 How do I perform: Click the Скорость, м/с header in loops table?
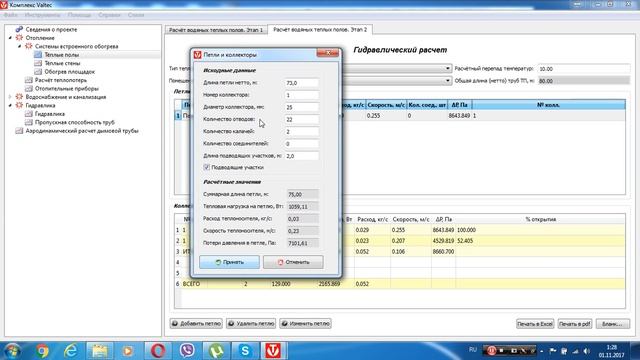(x=386, y=105)
